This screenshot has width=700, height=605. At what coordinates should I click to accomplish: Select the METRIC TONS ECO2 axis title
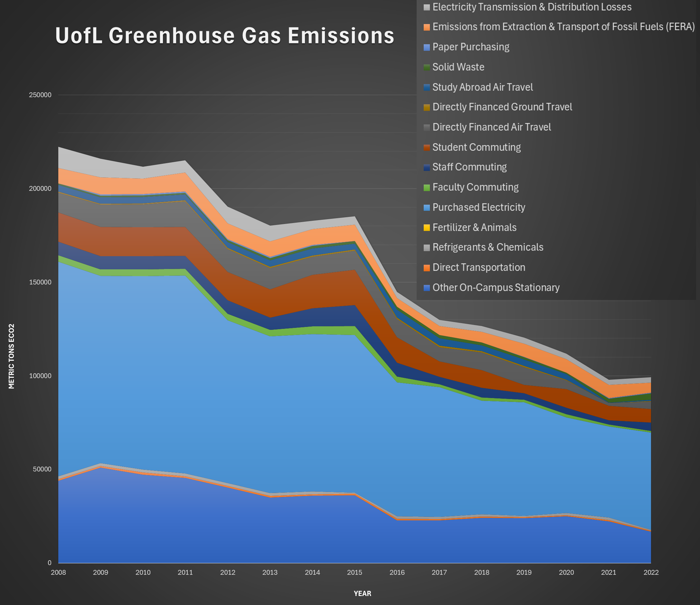point(12,356)
